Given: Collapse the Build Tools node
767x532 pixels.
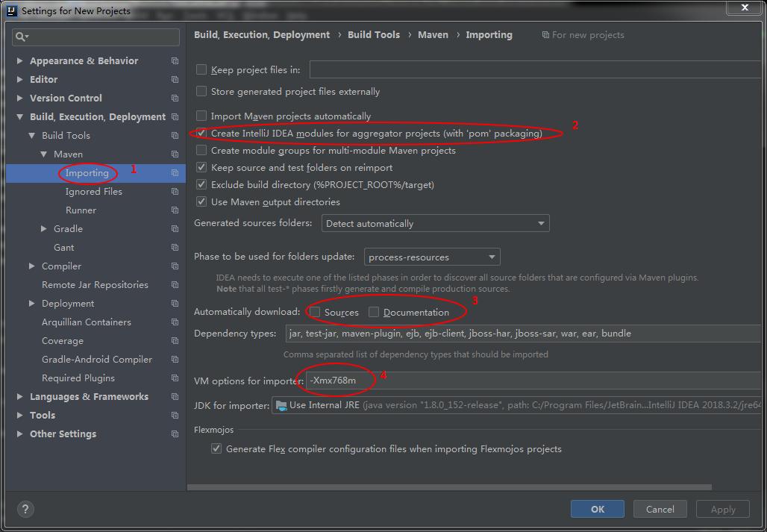Looking at the screenshot, I should 32,136.
